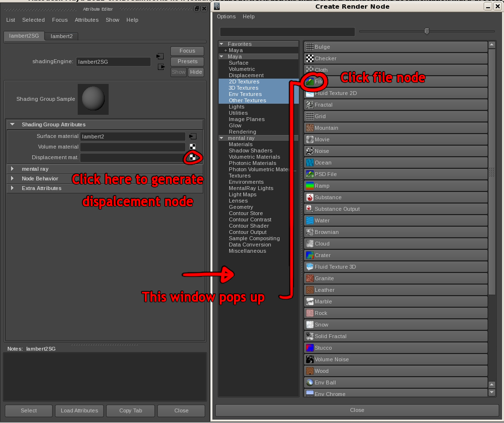The width and height of the screenshot is (504, 423).
Task: Switch to the lambert2 tab
Action: (x=61, y=36)
